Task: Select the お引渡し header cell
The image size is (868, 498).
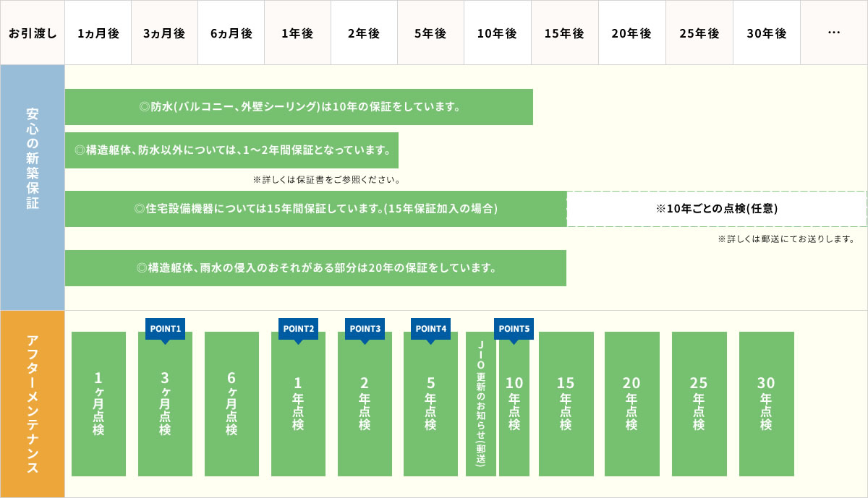Action: 33,33
